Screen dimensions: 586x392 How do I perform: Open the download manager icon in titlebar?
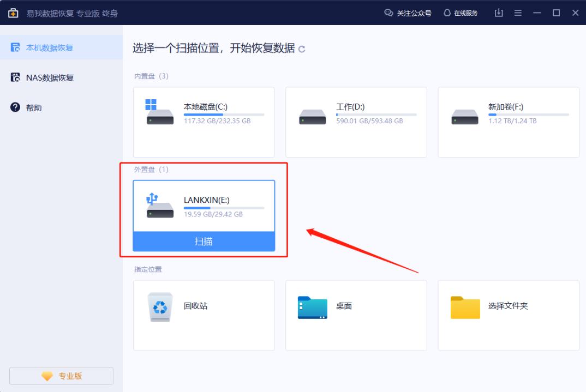click(498, 13)
